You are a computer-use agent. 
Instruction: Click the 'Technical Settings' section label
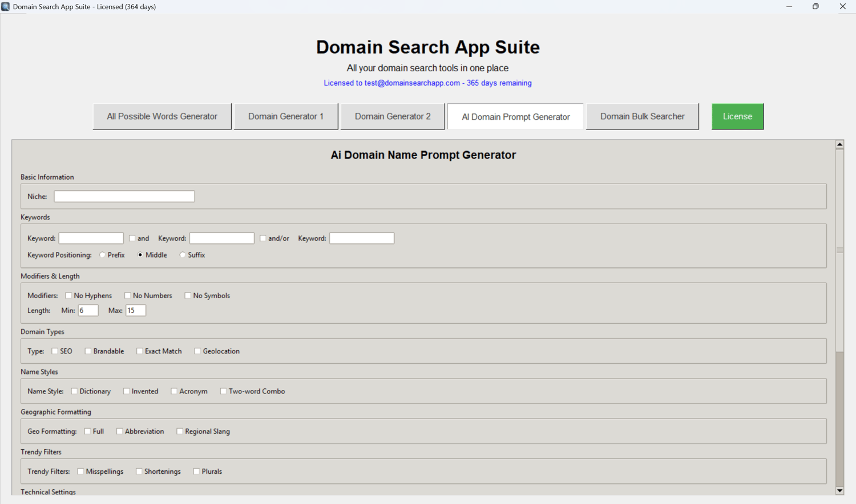point(48,491)
